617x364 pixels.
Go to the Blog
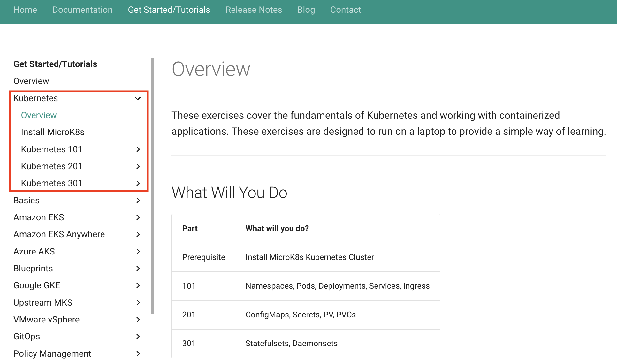tap(306, 10)
